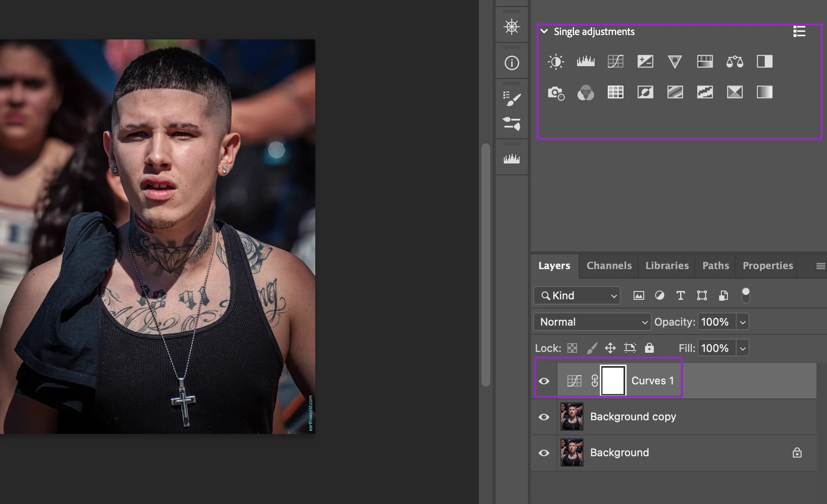Open the Navigator panel ship-wheel icon
The image size is (827, 504).
pos(512,27)
